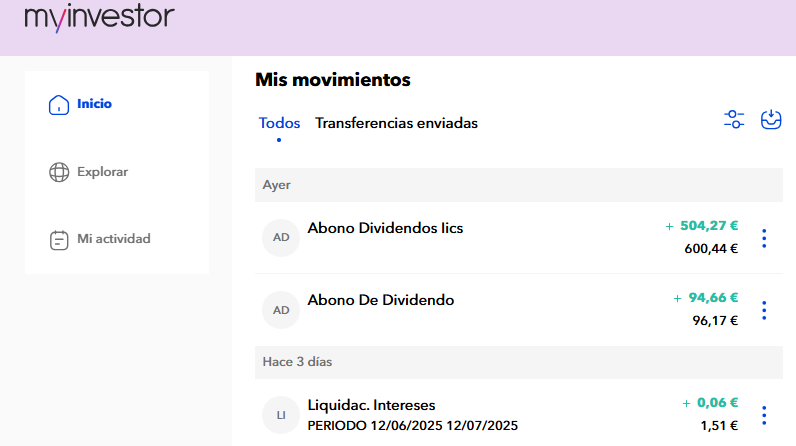Click the + 94,66 € amount
Screen dimensions: 796x446
[706, 298]
